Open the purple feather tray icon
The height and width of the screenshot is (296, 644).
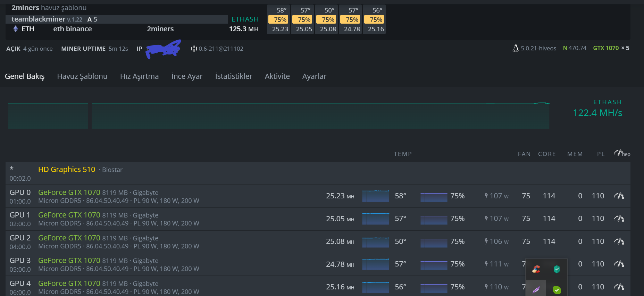(x=536, y=289)
